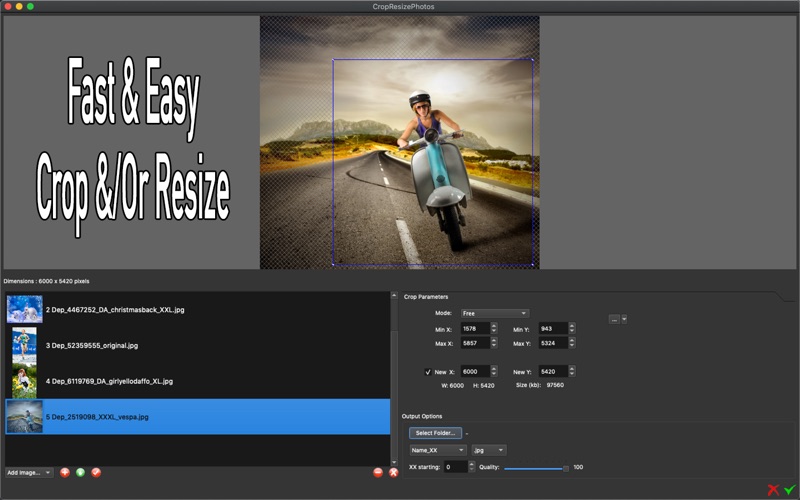Viewport: 800px width, 500px height.
Task: Click the New X stepper arrows
Action: 494,371
